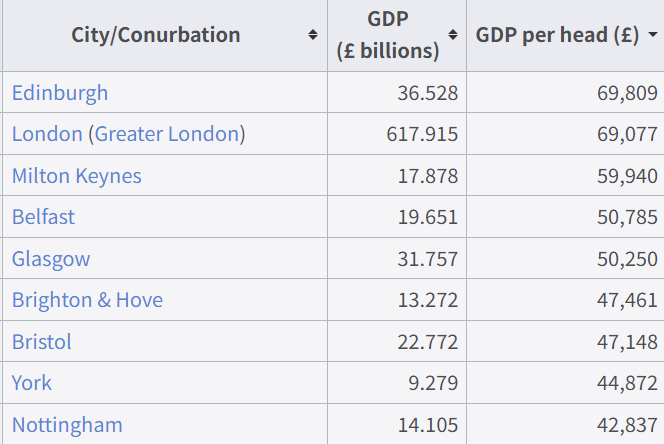Follow the Bristol link
664x444 pixels.
[42, 341]
